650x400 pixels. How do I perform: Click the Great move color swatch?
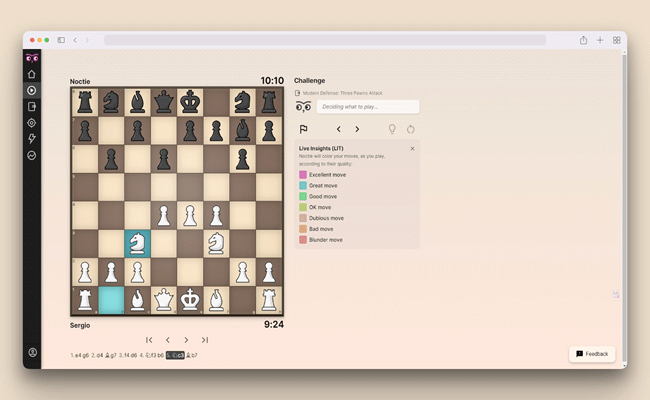point(303,185)
